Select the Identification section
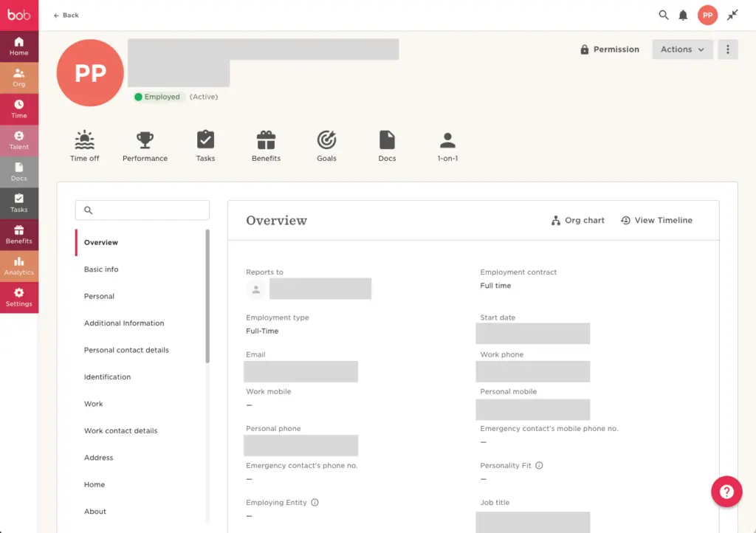 141,376
